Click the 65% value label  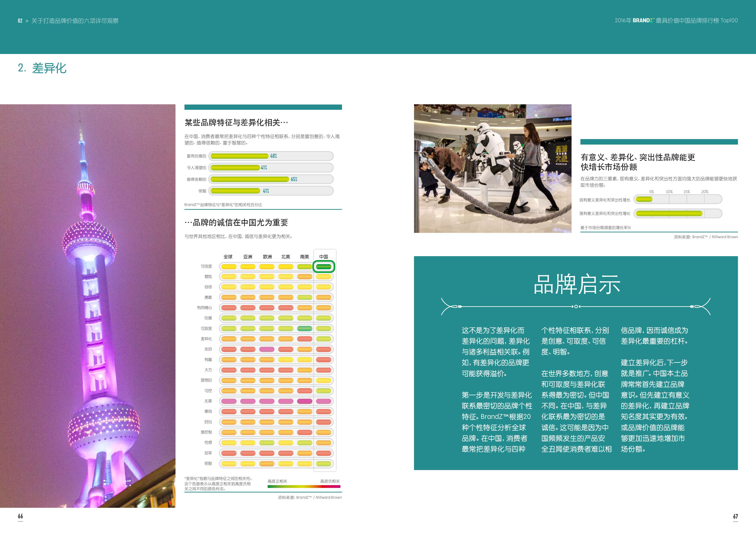(x=294, y=179)
